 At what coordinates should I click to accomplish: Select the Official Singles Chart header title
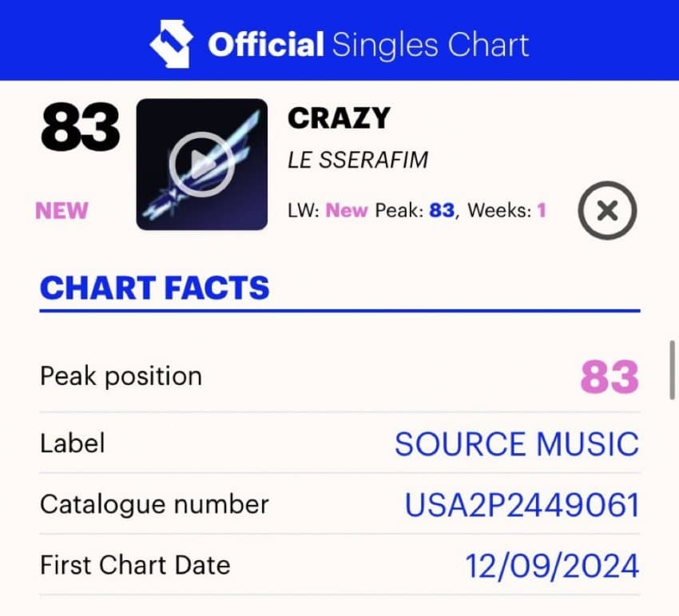pos(368,44)
